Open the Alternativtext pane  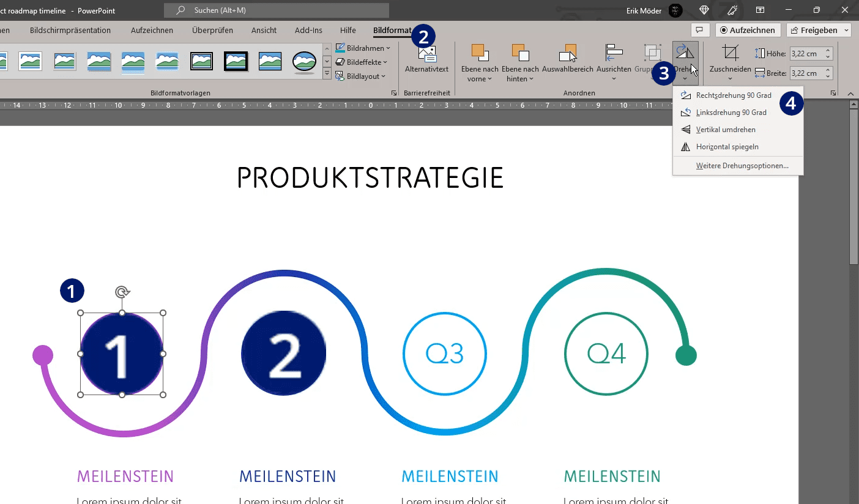click(428, 61)
